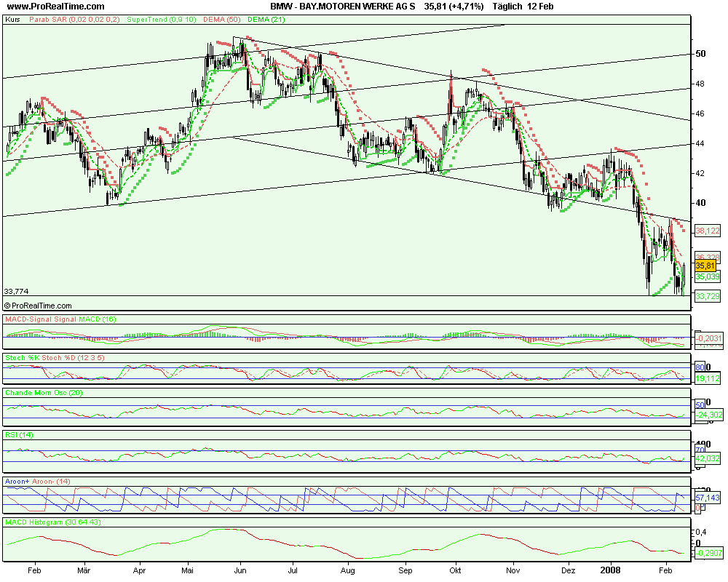Image resolution: width=728 pixels, height=582 pixels.
Task: Click the Aroon+ Aroon- (14) panel title
Action: click(38, 482)
